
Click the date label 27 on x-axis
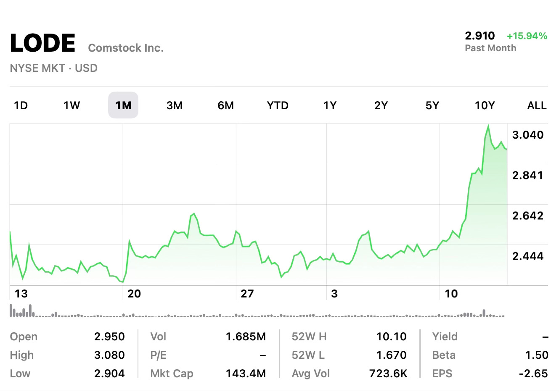point(247,294)
